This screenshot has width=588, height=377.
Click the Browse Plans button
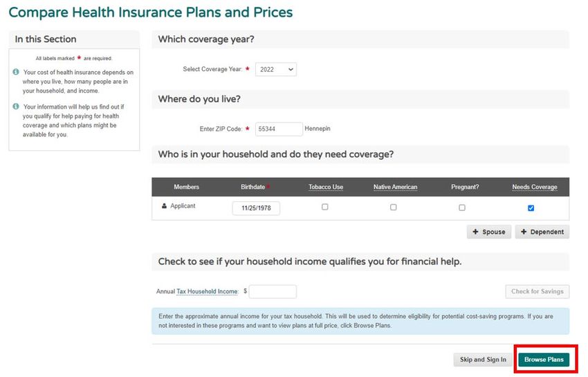tap(544, 360)
